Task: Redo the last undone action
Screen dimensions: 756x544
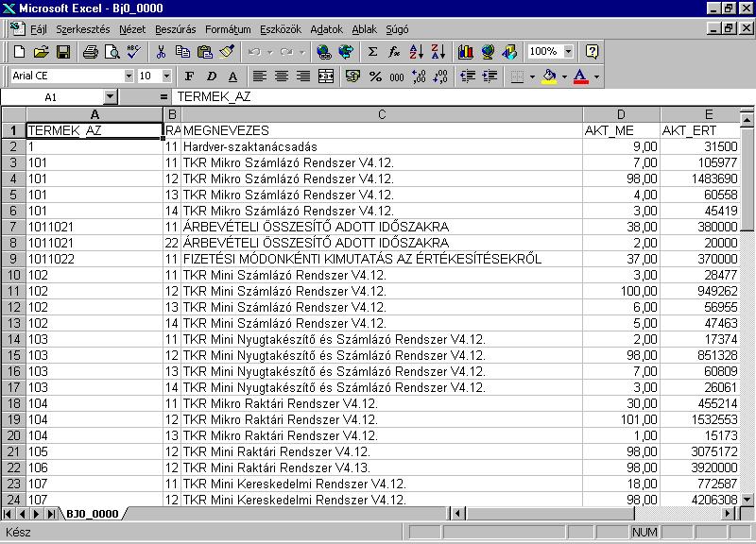Action: [x=286, y=52]
